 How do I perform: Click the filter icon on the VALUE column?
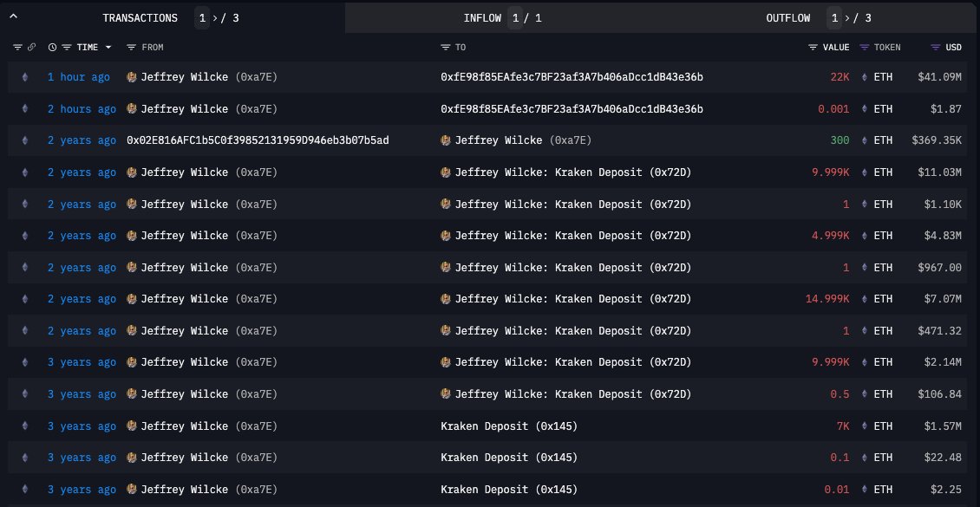813,48
